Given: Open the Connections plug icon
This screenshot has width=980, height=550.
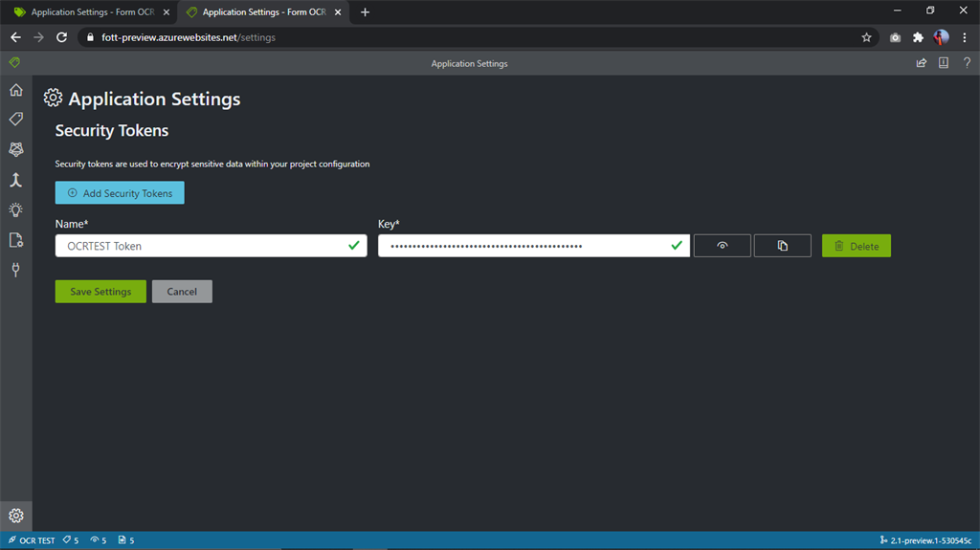Looking at the screenshot, I should tap(15, 270).
